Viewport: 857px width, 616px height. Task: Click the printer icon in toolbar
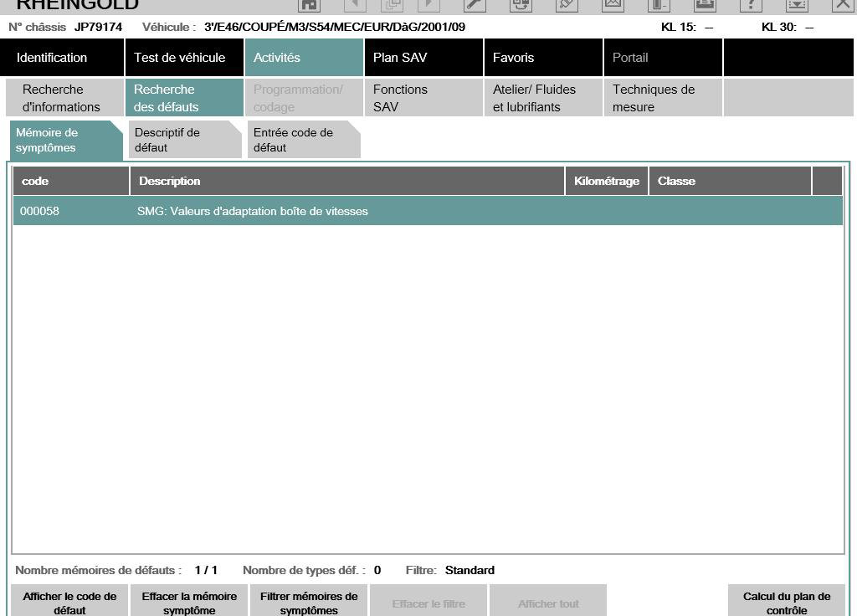pos(705,5)
